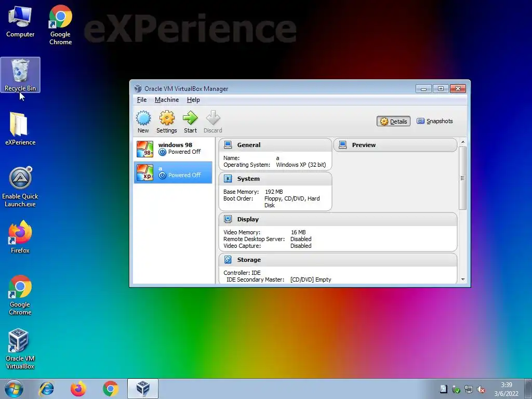Click the General section header

point(275,145)
